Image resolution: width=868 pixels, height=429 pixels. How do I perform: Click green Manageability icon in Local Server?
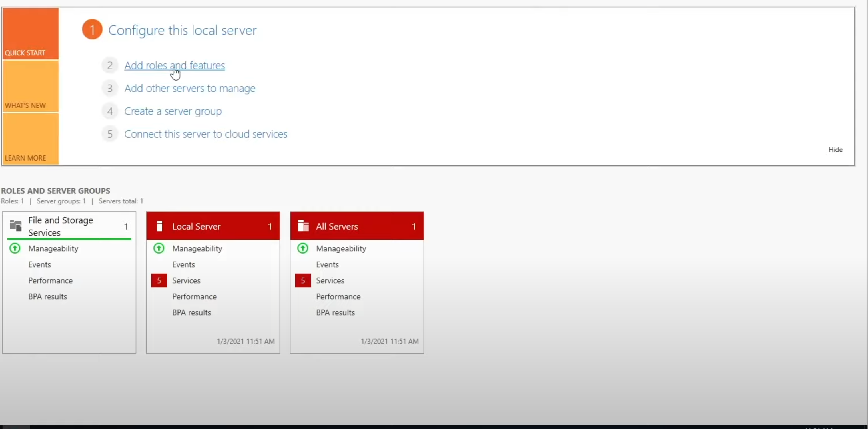click(159, 249)
